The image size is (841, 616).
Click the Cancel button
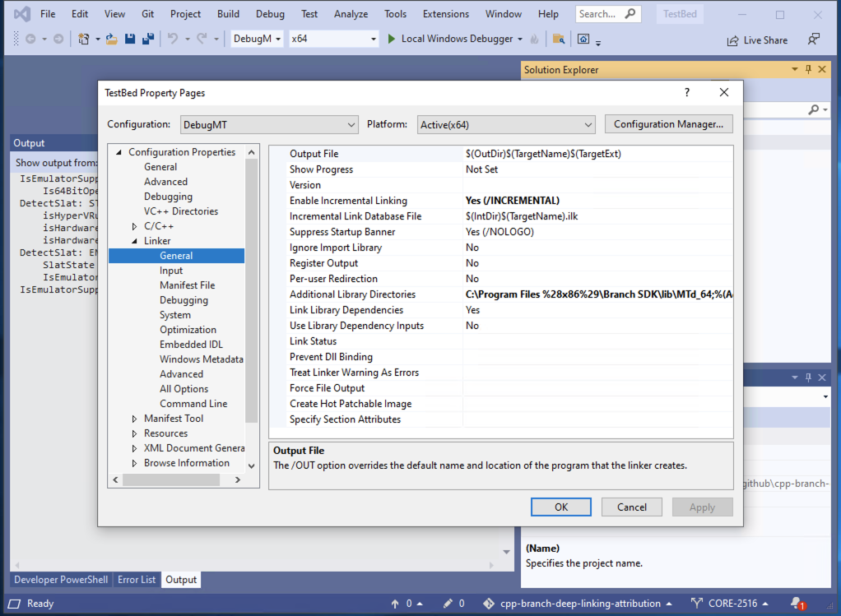pyautogui.click(x=632, y=507)
